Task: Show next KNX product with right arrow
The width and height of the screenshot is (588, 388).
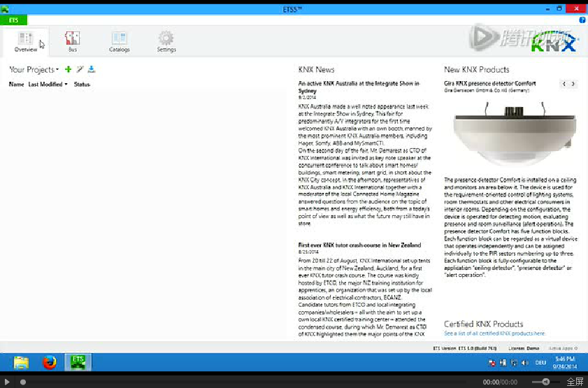Action: [573, 84]
